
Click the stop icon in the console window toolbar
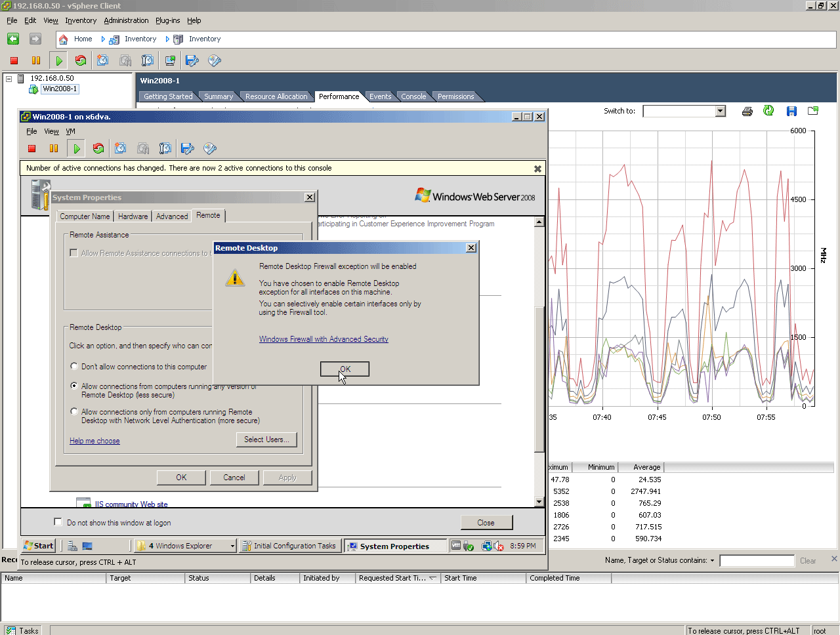point(31,149)
